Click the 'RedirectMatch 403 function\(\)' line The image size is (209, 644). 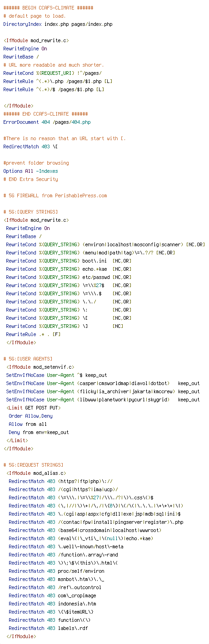(50, 620)
